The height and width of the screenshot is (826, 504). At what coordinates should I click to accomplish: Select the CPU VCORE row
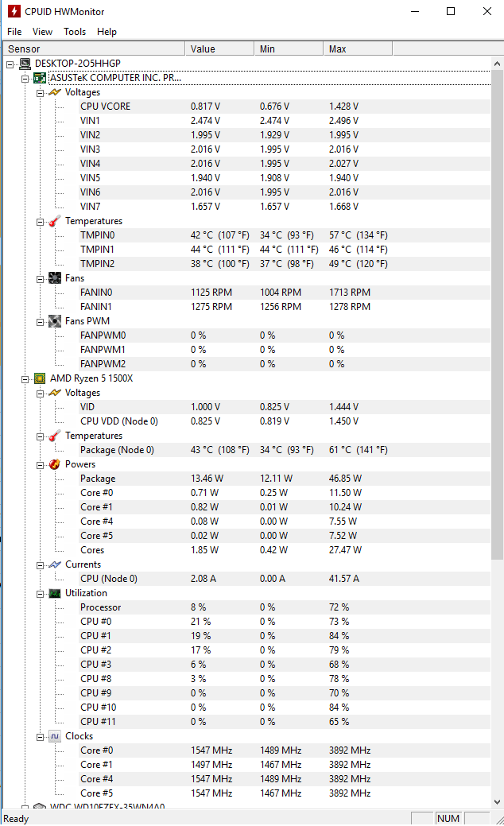coord(273,107)
